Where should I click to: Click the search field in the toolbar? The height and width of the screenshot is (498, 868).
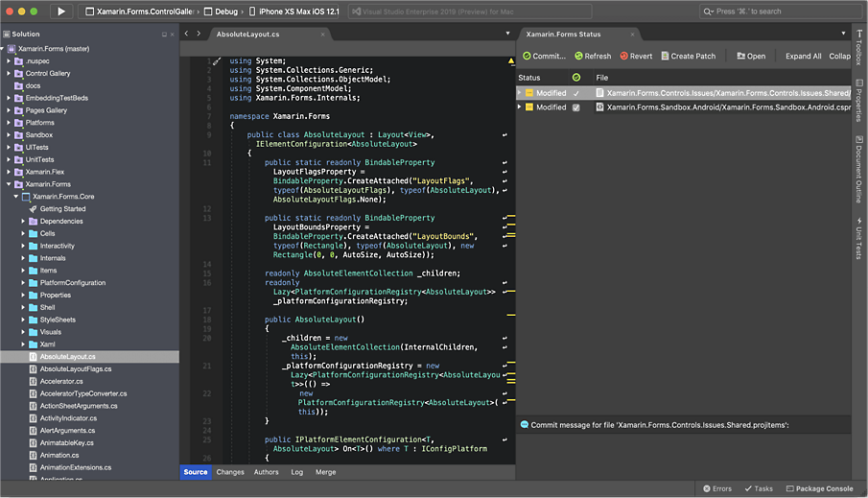(x=777, y=12)
